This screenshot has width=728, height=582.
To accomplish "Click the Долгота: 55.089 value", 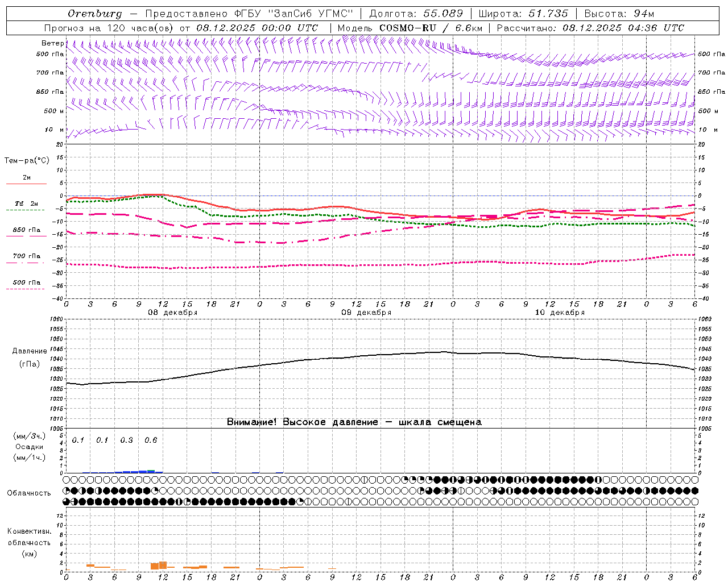I will [416, 14].
